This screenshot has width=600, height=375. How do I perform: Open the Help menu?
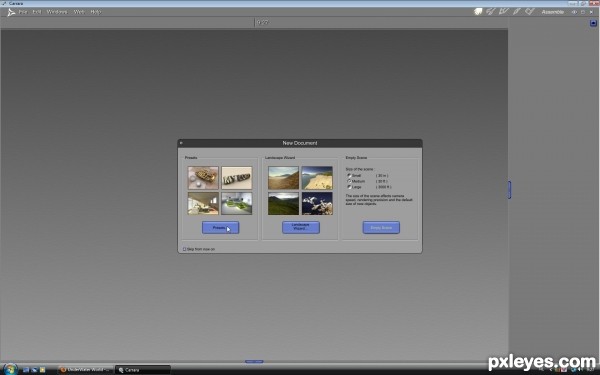coord(96,12)
